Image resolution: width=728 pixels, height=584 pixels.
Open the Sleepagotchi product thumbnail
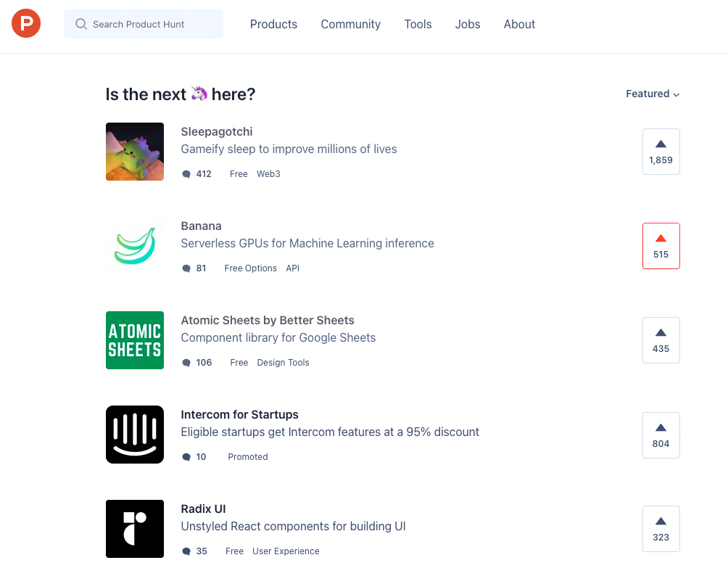point(135,152)
